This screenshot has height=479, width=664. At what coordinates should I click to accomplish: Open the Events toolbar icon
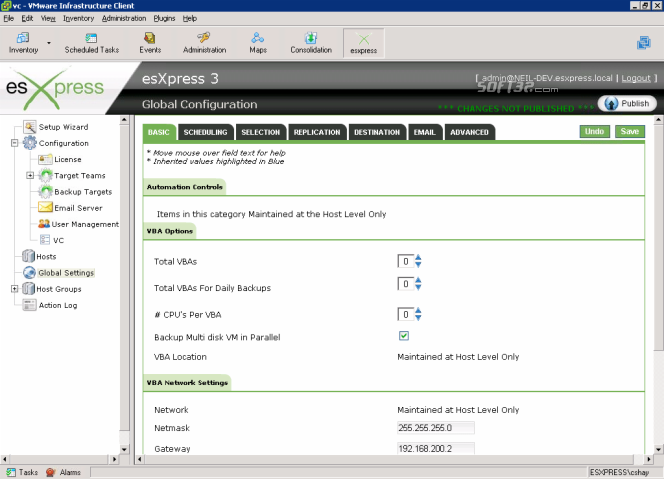pos(150,43)
